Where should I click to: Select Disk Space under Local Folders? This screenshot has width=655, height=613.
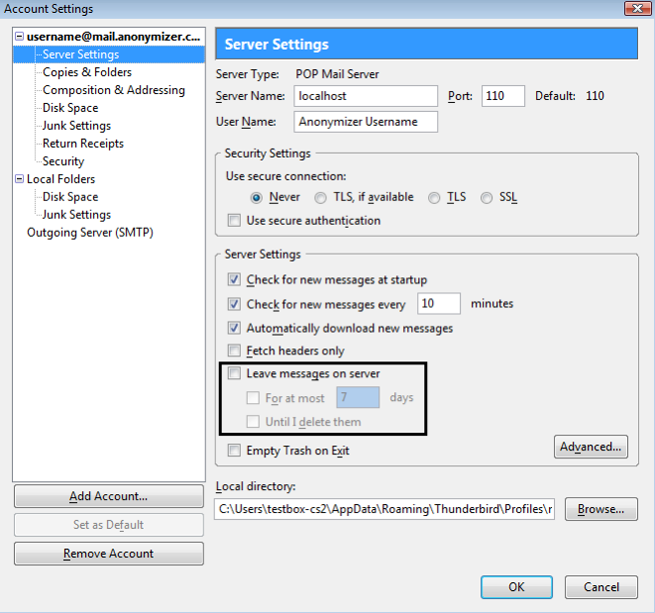click(70, 197)
